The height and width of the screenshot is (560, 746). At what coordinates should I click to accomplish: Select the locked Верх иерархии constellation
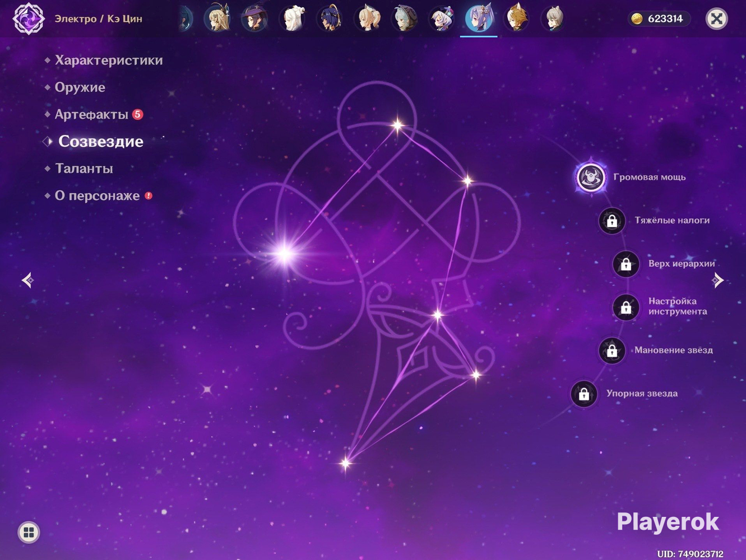pos(626,264)
